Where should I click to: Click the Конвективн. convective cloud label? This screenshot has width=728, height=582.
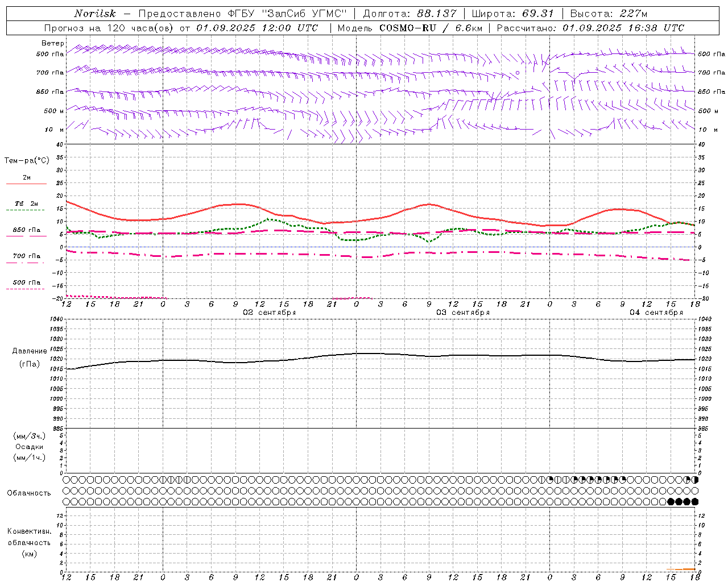click(30, 531)
